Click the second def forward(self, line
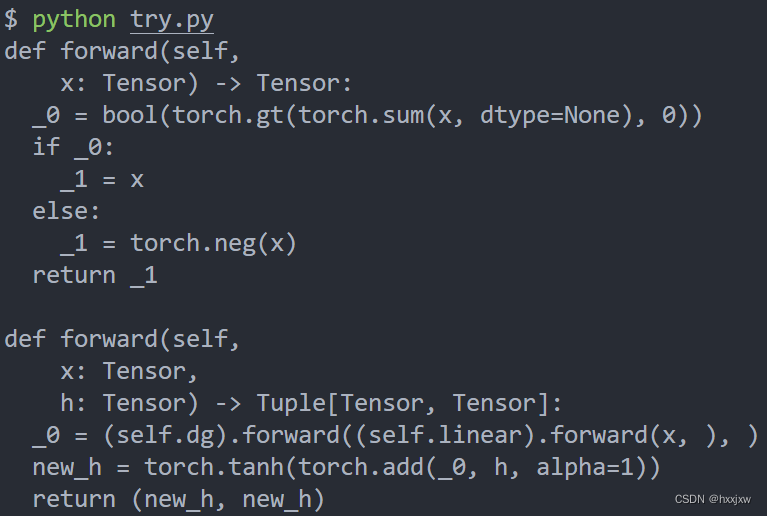767x516 pixels. (x=122, y=339)
